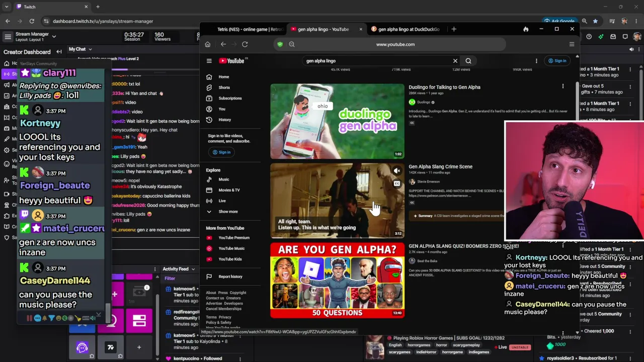Viewport: 644px width, 362px height.
Task: Reload the YouTube page
Action: click(245, 44)
